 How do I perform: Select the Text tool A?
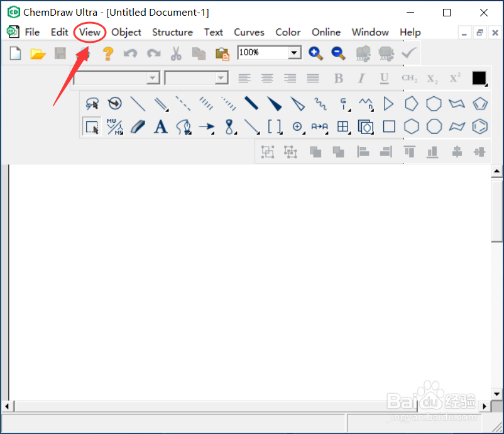pyautogui.click(x=161, y=127)
